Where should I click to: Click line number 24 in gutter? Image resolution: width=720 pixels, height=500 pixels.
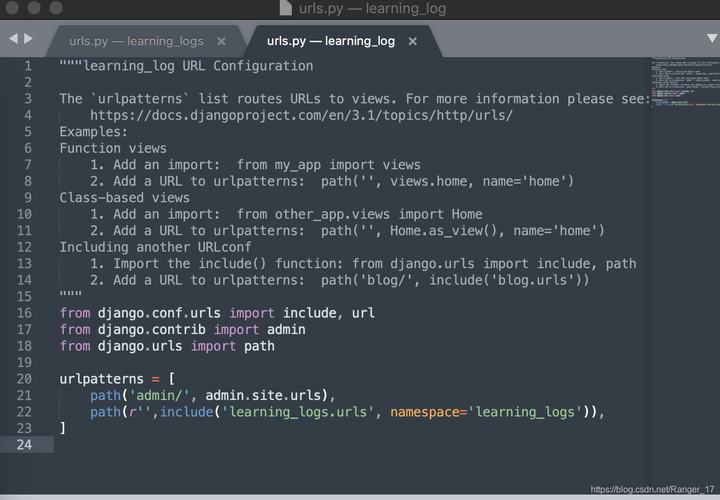(x=24, y=444)
